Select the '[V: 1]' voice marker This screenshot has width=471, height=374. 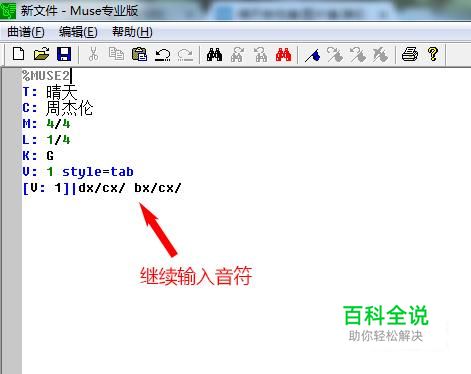coord(46,188)
